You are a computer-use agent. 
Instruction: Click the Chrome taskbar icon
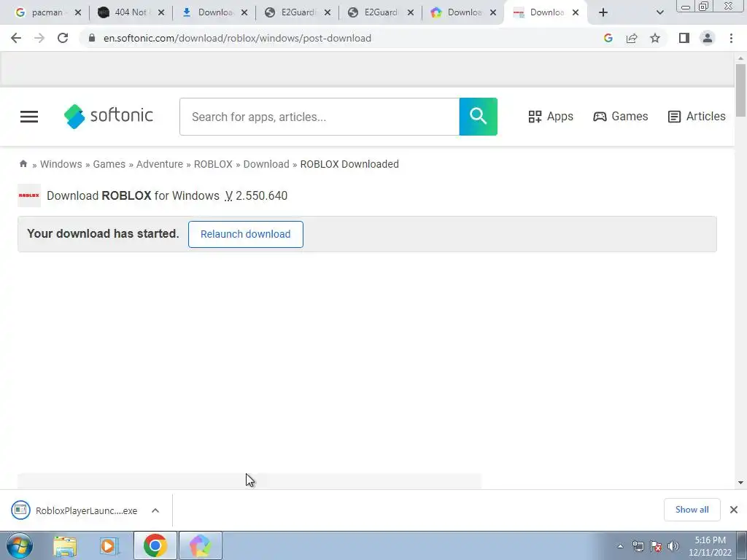[155, 545]
